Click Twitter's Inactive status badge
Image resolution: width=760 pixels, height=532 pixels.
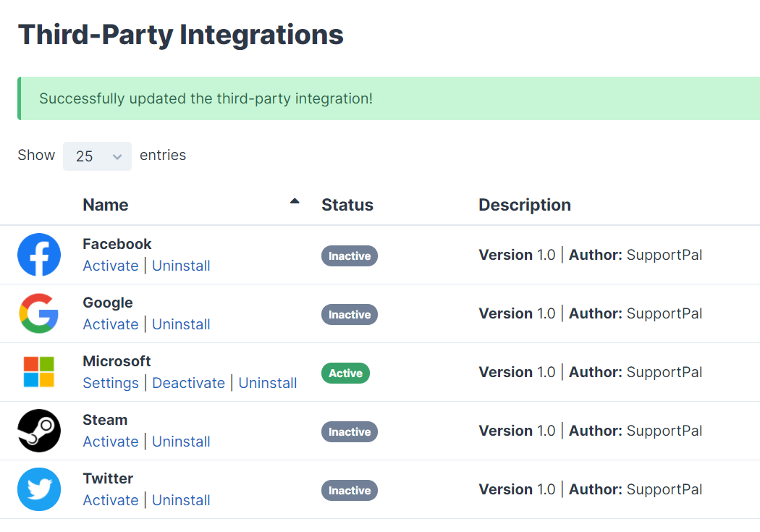tap(350, 490)
